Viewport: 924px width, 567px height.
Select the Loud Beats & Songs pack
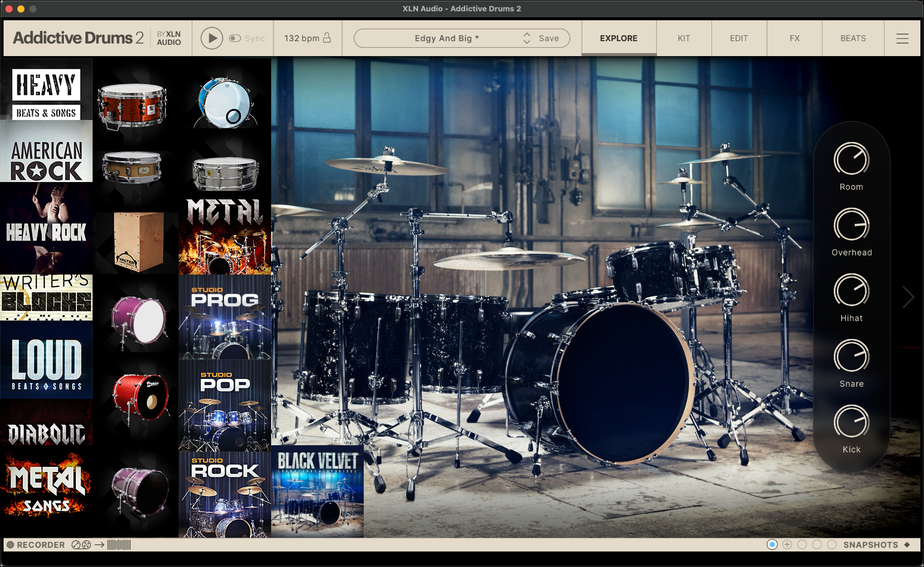tap(47, 360)
